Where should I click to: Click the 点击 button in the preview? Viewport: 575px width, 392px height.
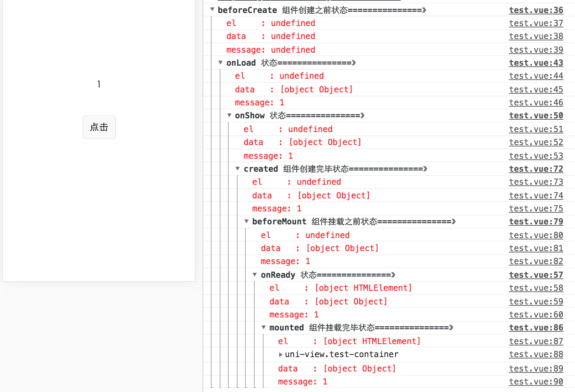click(99, 127)
